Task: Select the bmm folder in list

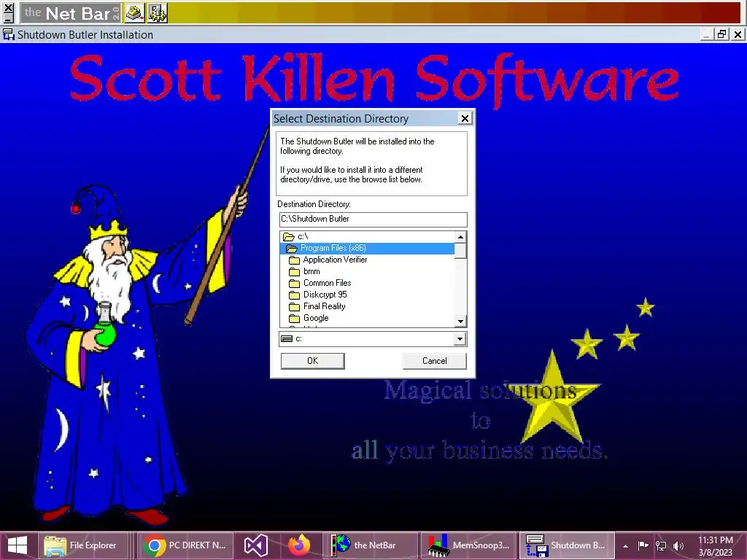Action: pyautogui.click(x=367, y=271)
